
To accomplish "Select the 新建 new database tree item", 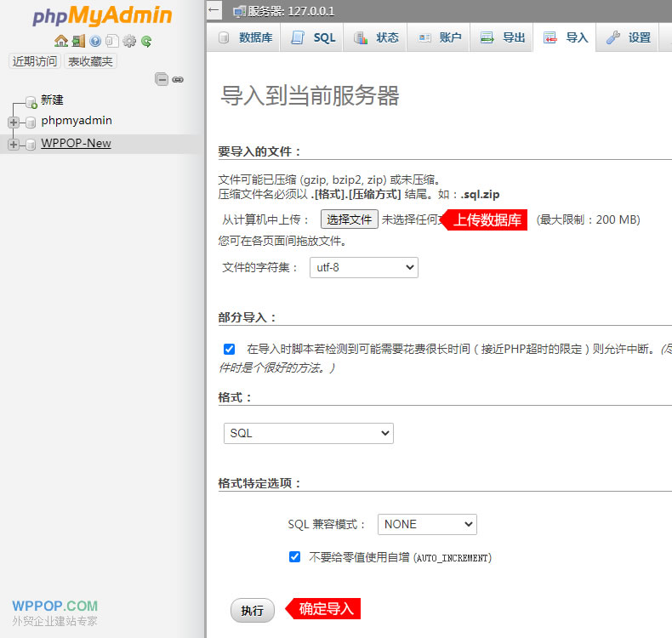I will tap(52, 100).
